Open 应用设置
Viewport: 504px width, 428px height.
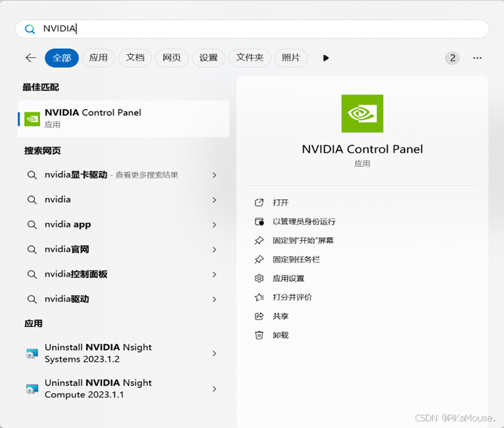pos(288,279)
